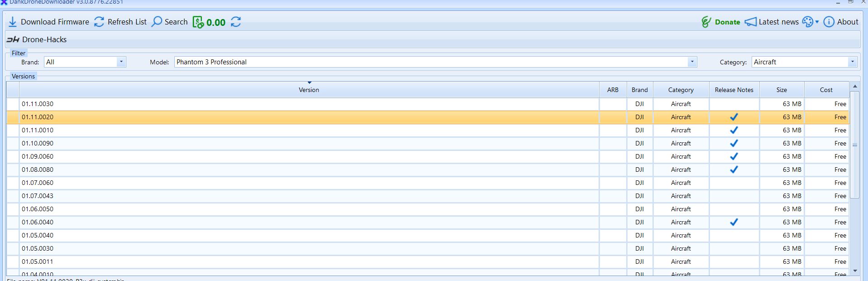
Task: Click the Search button label
Action: (176, 22)
